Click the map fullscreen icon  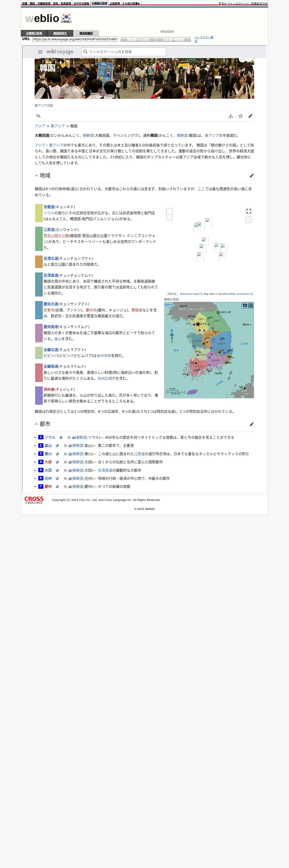[x=249, y=211]
